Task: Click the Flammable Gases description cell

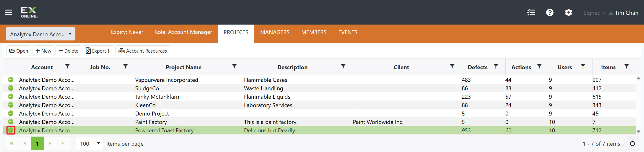Action: (x=298, y=80)
